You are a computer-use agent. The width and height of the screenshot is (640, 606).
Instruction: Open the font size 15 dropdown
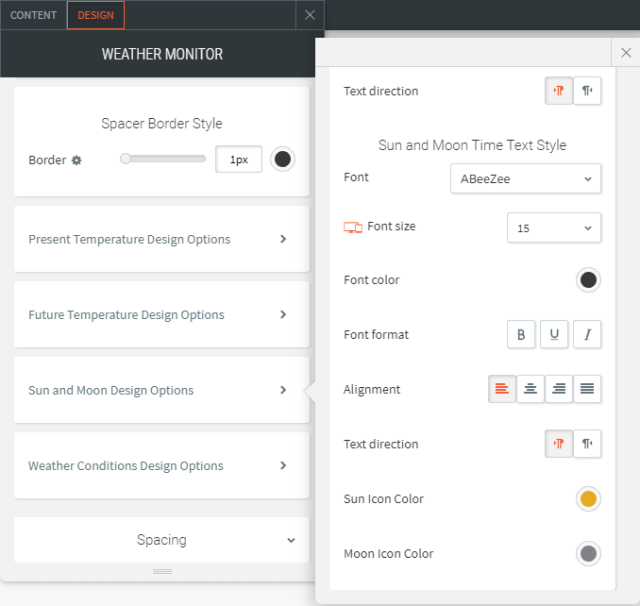[554, 228]
